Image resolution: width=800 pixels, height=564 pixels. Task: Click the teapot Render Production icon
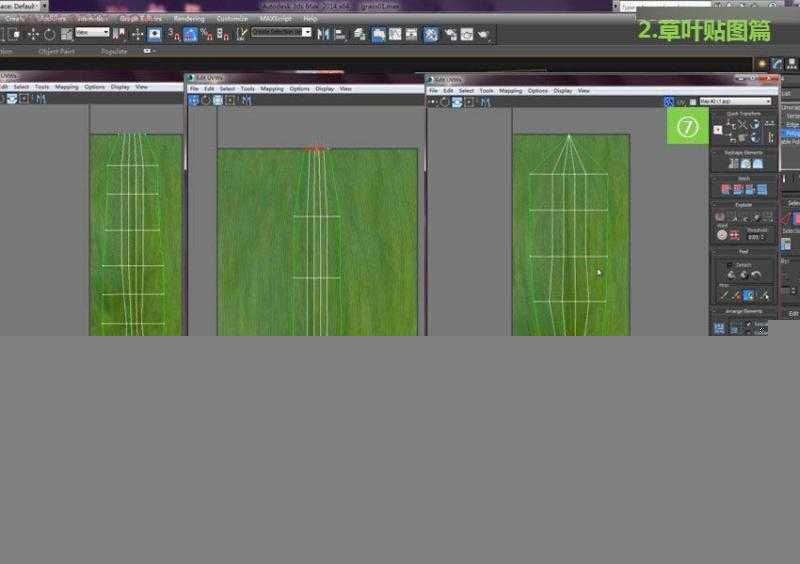pyautogui.click(x=483, y=34)
